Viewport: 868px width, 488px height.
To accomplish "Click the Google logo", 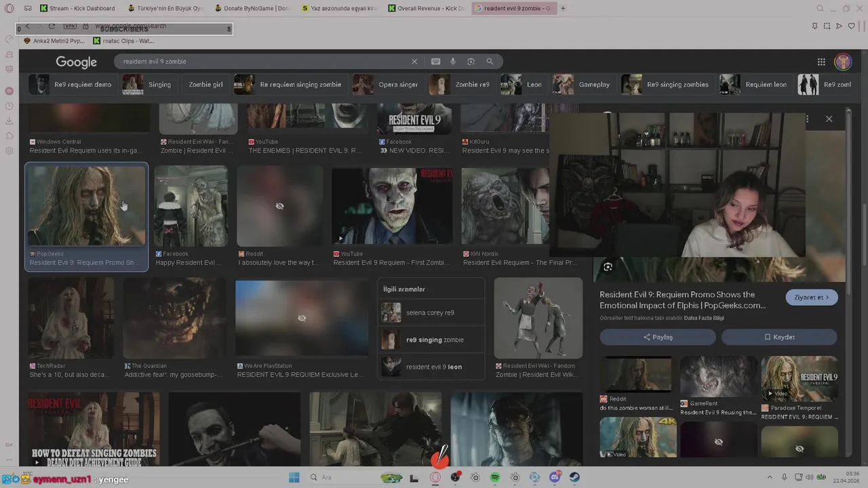I will coord(76,62).
